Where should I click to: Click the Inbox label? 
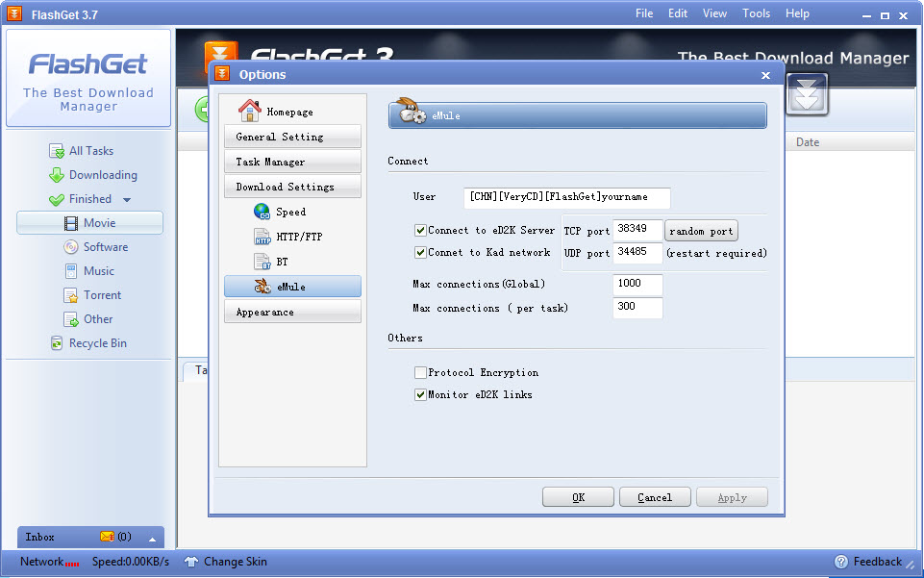tap(40, 537)
